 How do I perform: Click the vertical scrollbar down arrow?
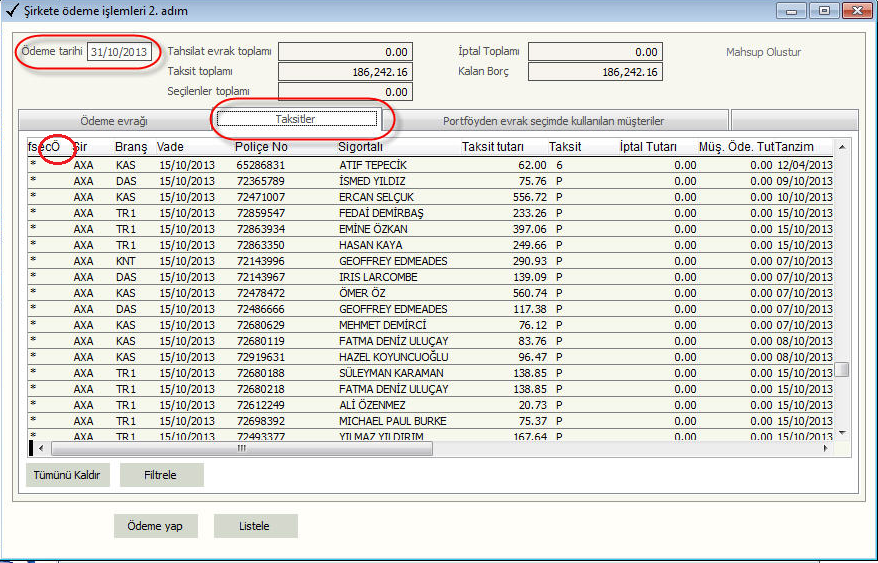842,432
